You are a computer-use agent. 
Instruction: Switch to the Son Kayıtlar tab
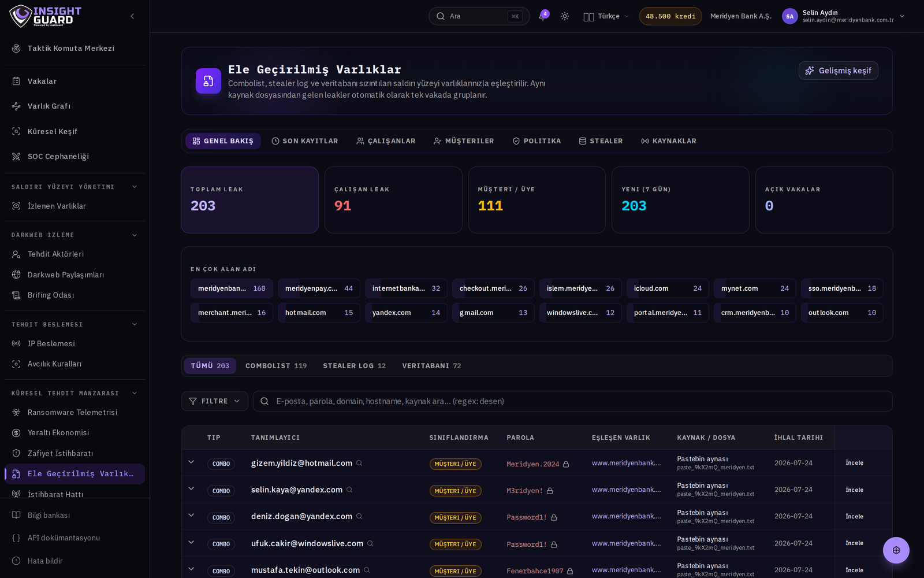point(305,141)
